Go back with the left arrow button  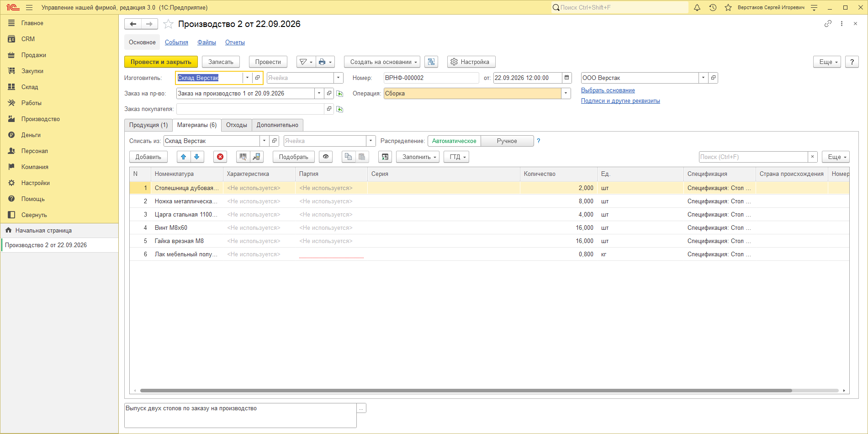(133, 24)
